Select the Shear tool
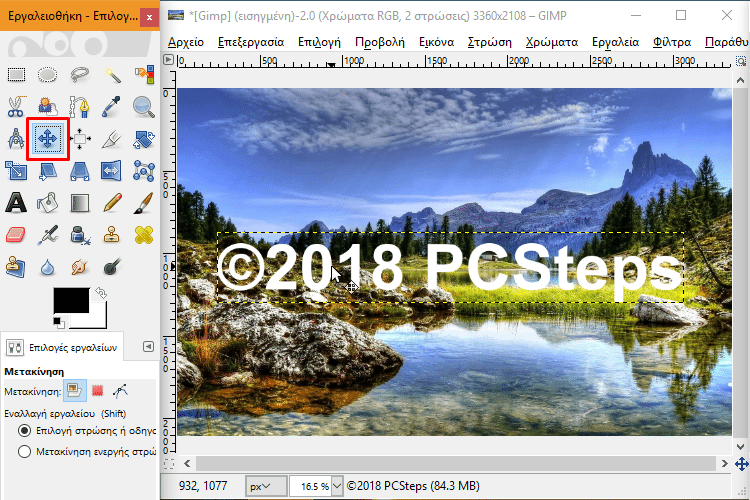Viewport: 750px width, 500px height. 47,171
